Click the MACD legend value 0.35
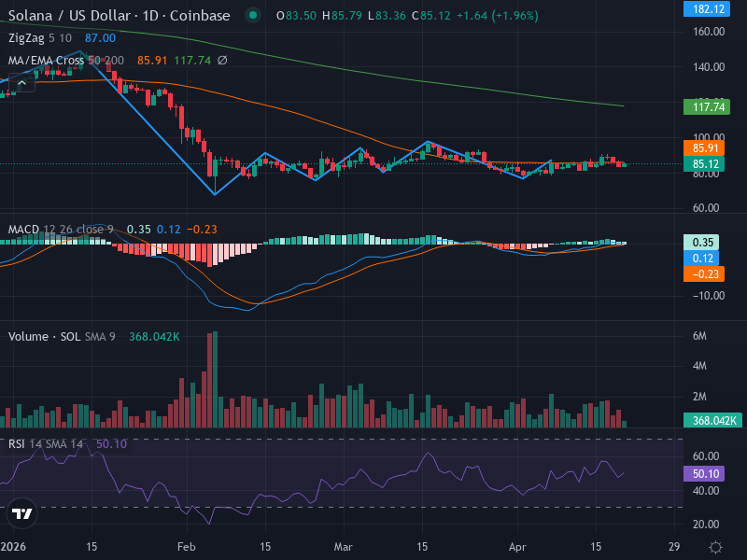 tap(138, 230)
